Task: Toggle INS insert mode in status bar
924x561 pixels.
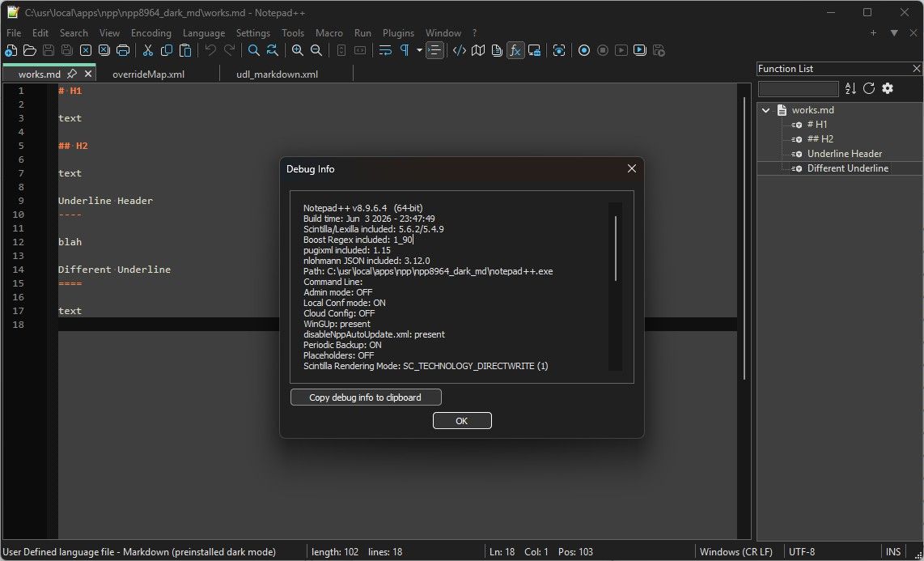Action: tap(893, 552)
